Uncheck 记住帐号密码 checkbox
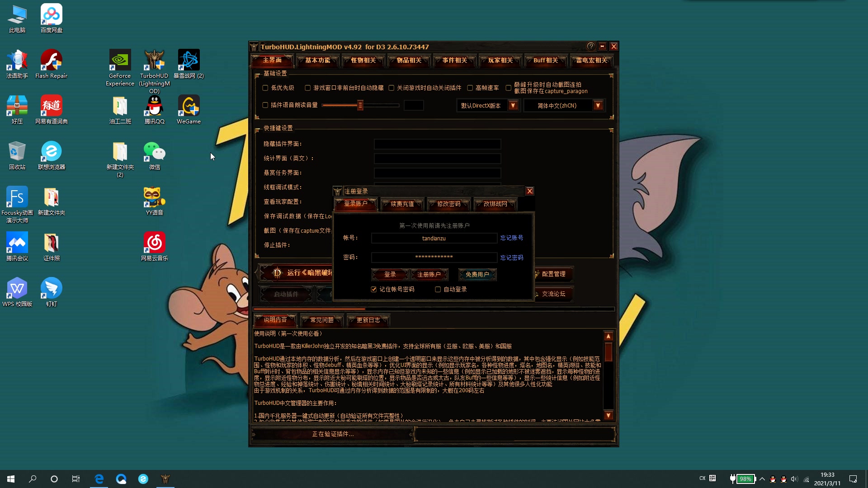This screenshot has height=488, width=868. pyautogui.click(x=374, y=290)
